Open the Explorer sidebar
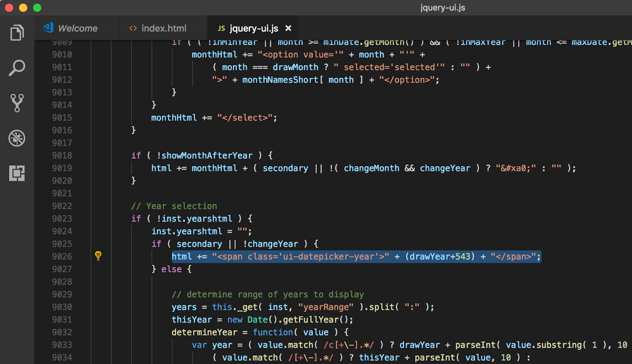The height and width of the screenshot is (364, 632). click(x=16, y=33)
